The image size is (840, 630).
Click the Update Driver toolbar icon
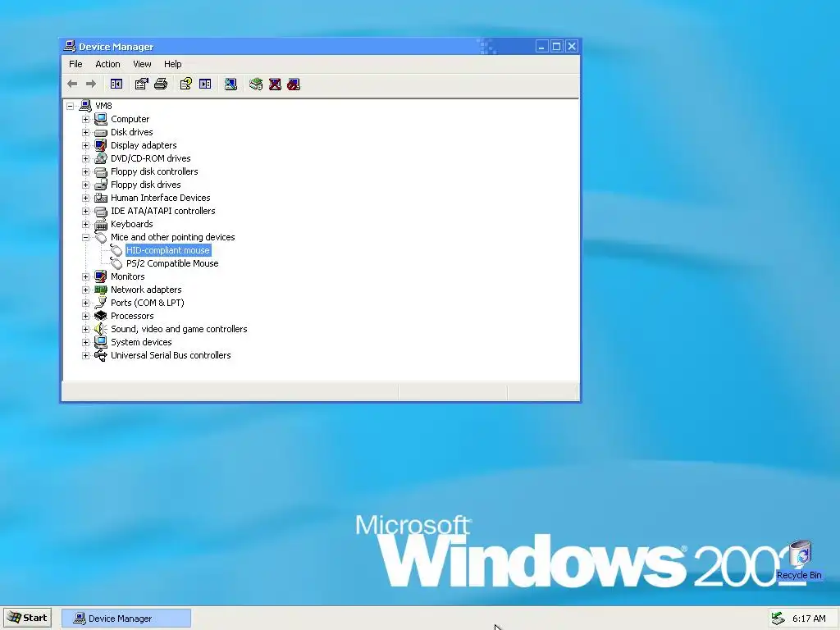pos(256,84)
